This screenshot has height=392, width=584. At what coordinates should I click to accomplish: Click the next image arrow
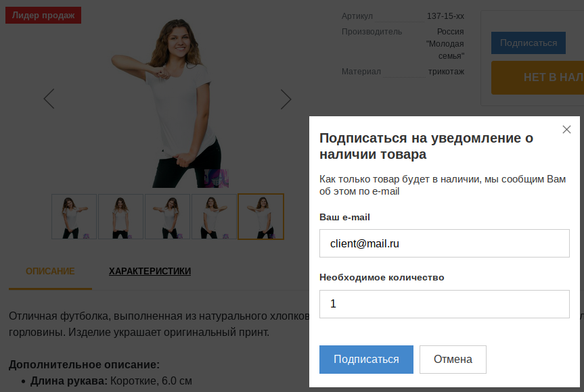click(x=286, y=99)
